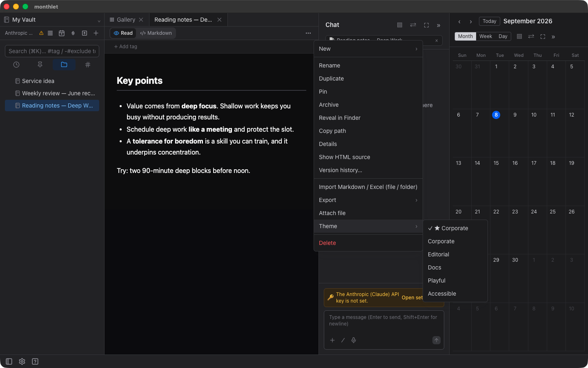Screen dimensions: 588x368
Task: Send the chat message with arrow button
Action: coord(437,340)
